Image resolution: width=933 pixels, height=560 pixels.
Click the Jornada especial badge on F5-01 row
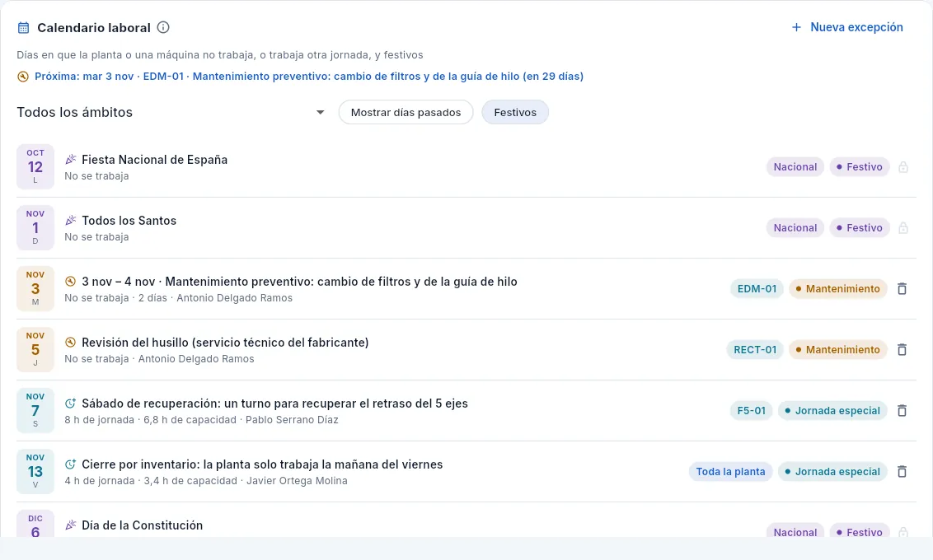[832, 411]
